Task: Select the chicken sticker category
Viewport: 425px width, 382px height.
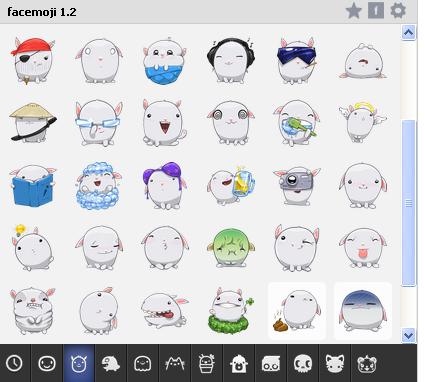Action: click(x=239, y=363)
